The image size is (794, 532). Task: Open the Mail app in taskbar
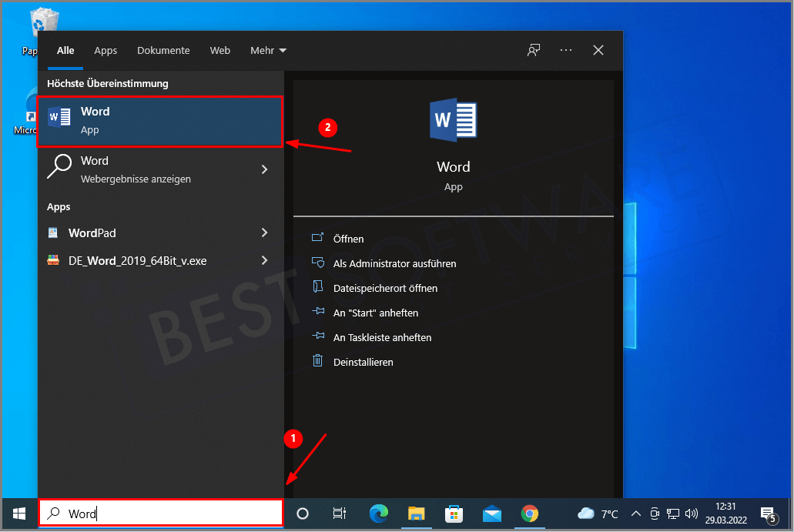click(492, 514)
